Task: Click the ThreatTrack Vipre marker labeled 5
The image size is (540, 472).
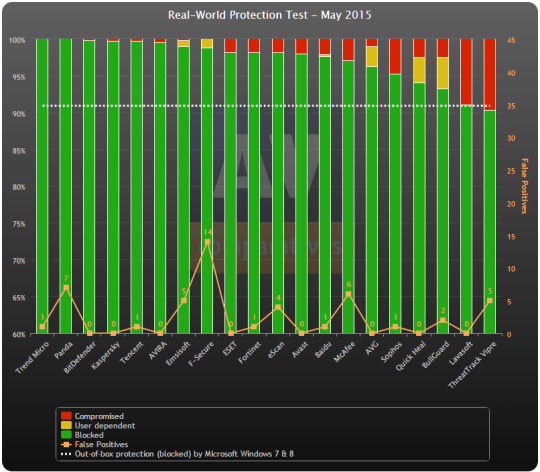Action: (489, 301)
